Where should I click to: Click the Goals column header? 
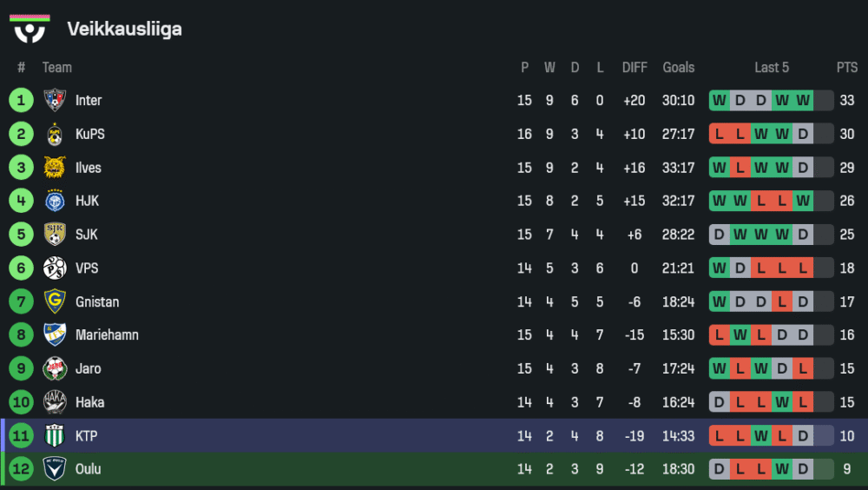pyautogui.click(x=678, y=68)
